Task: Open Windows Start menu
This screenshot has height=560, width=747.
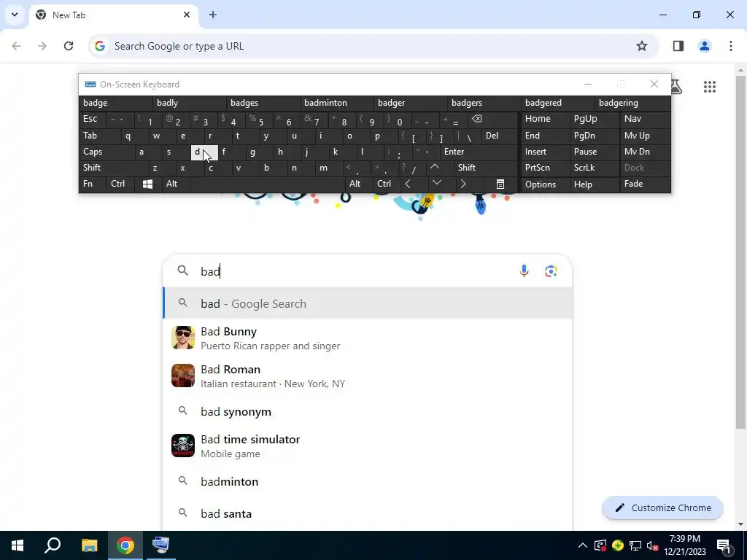Action: (18, 545)
